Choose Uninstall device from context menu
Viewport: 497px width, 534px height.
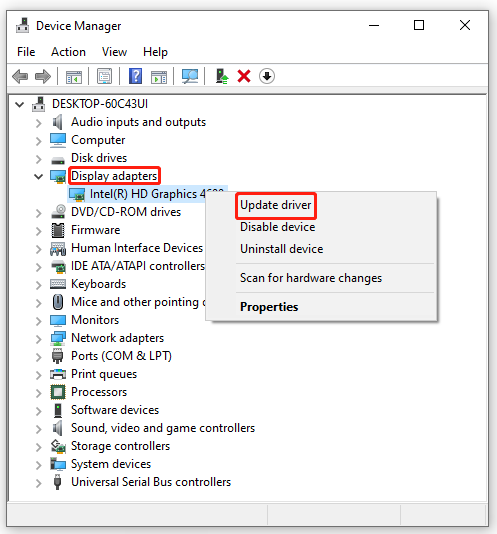281,249
